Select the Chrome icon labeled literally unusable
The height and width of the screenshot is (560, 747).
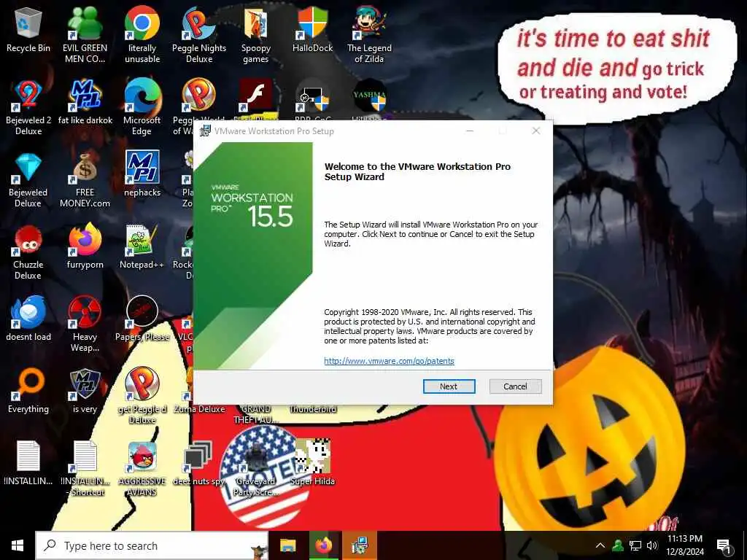click(142, 34)
